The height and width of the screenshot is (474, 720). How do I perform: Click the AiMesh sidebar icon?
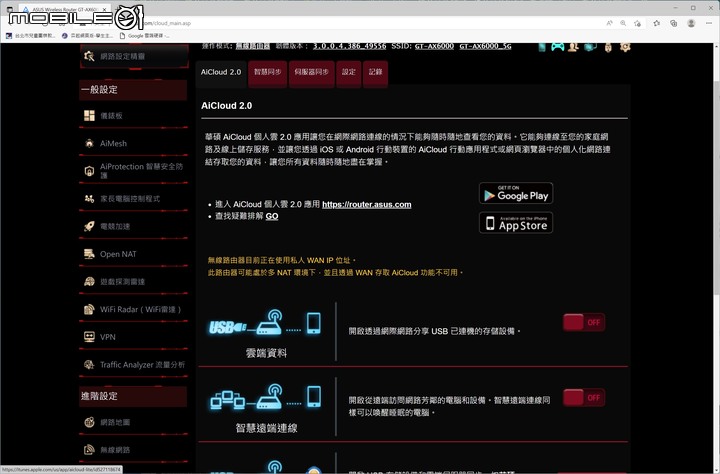[x=89, y=143]
